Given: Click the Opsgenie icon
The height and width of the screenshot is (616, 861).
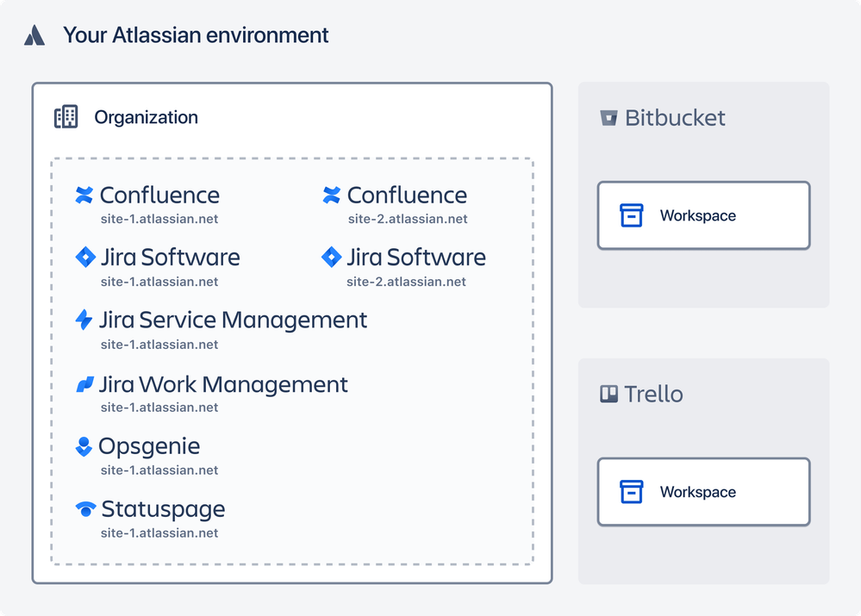Looking at the screenshot, I should [84, 446].
